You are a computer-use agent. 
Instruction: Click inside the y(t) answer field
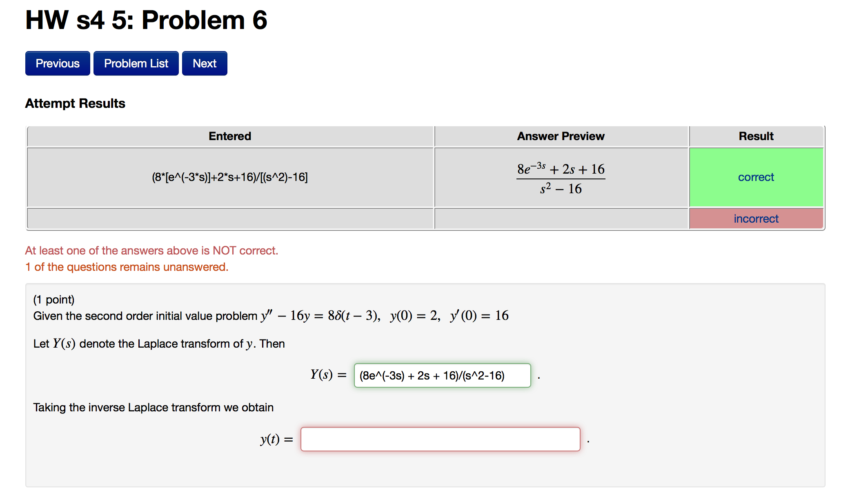440,439
